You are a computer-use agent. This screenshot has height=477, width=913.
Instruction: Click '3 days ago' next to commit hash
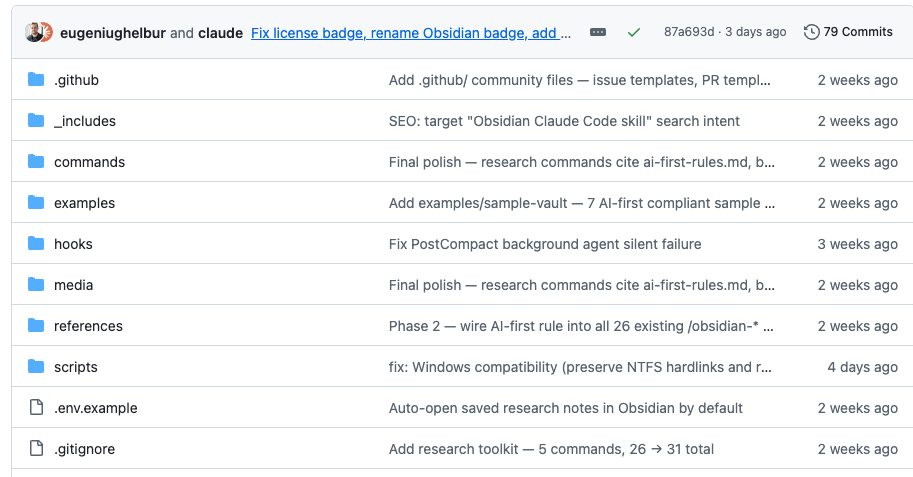click(756, 32)
